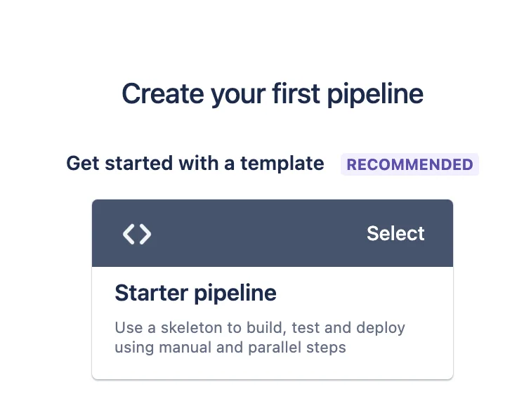Click the word "Starter" in the card title

pos(152,293)
